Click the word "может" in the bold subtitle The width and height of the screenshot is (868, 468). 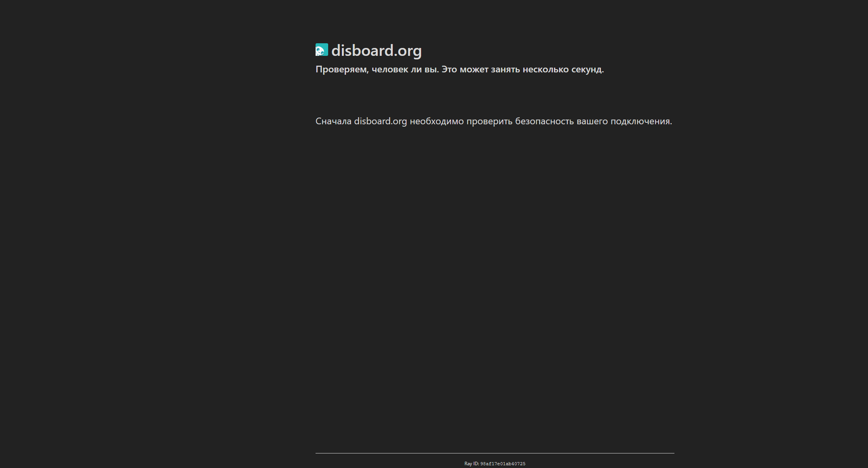click(x=474, y=69)
